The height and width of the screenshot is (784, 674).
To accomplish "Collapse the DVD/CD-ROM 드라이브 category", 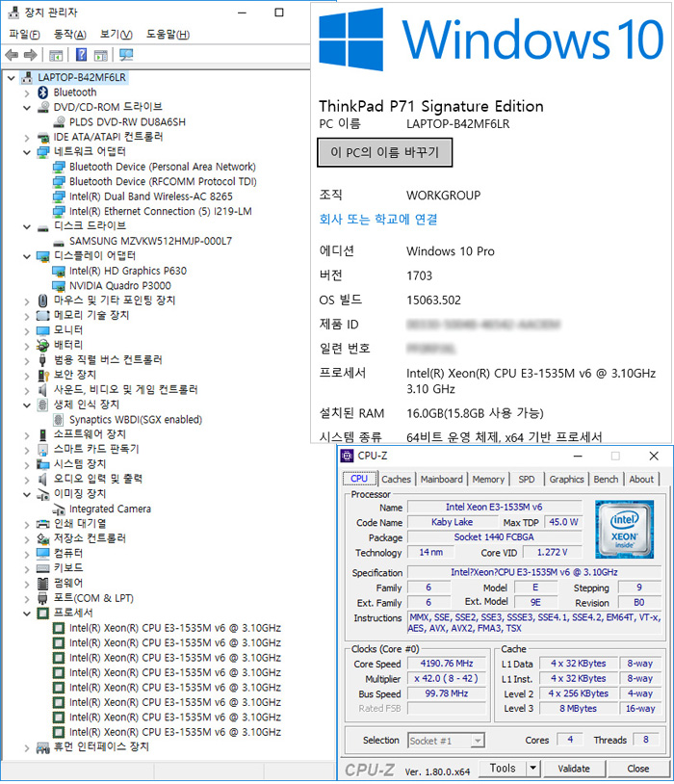I will coord(27,108).
